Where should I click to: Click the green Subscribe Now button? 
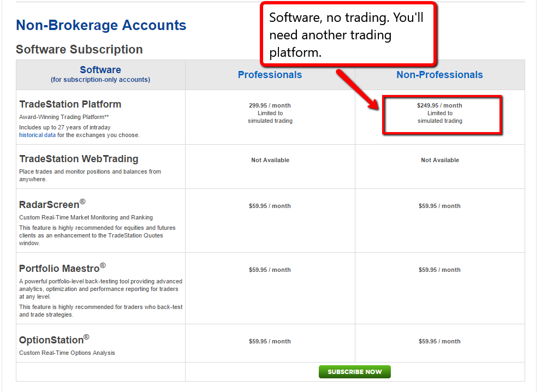coord(354,372)
